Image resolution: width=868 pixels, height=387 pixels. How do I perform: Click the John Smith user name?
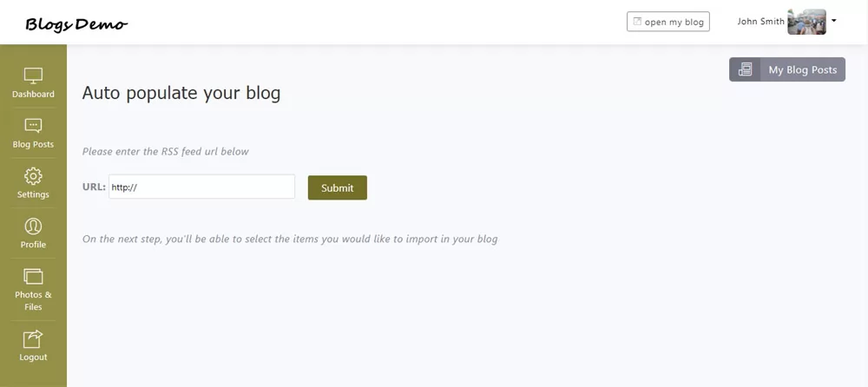point(760,22)
